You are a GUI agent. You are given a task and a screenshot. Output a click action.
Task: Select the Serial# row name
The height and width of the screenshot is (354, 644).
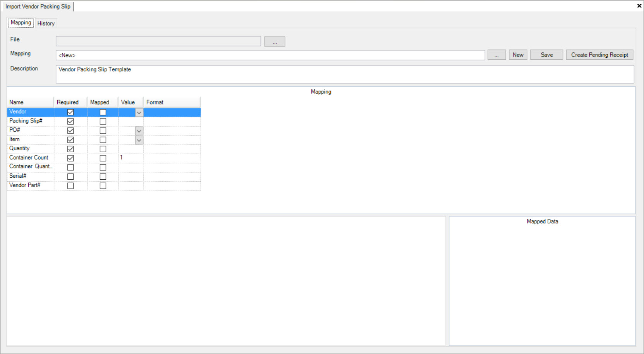coord(30,176)
